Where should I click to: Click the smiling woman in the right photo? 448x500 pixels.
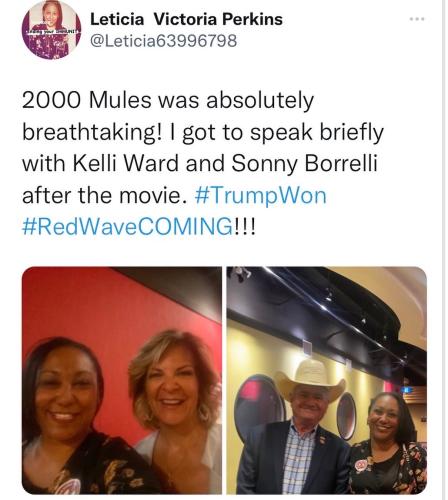(388, 443)
